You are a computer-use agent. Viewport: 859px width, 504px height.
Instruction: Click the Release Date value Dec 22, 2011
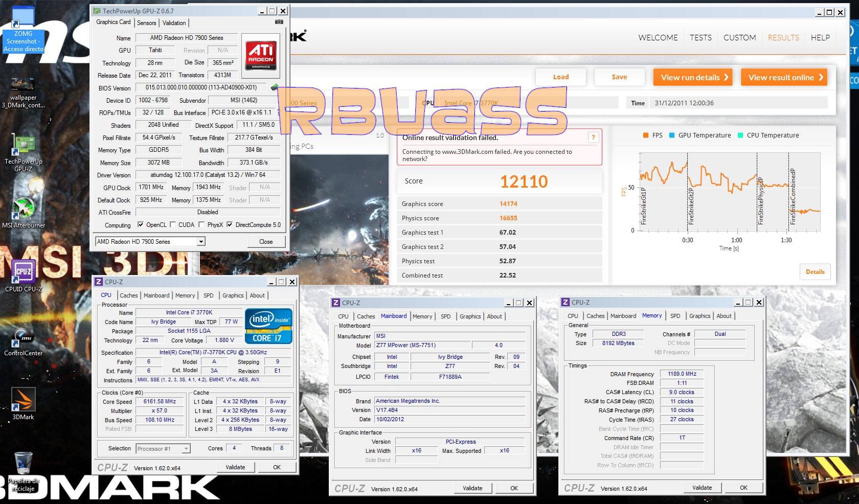pyautogui.click(x=155, y=75)
